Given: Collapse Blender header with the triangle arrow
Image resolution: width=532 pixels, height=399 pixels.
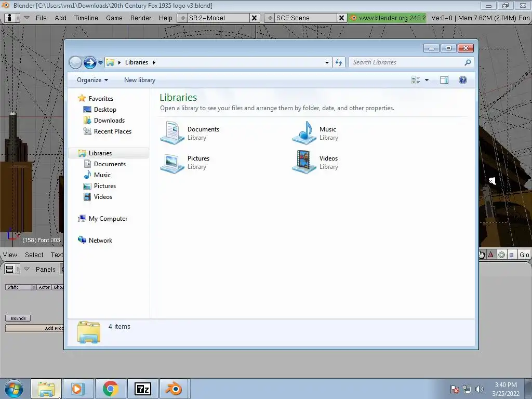Looking at the screenshot, I should [x=26, y=18].
